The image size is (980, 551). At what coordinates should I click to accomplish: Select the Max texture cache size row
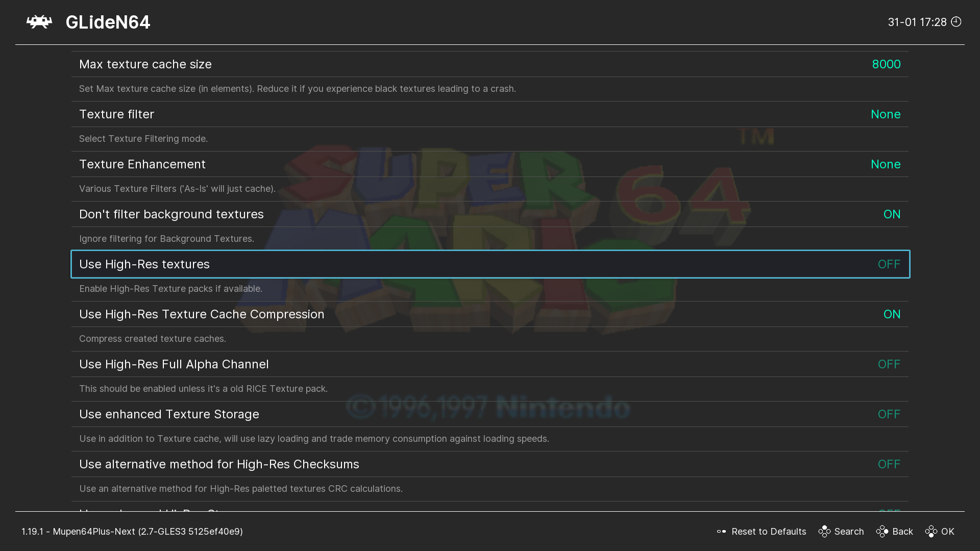coord(490,64)
